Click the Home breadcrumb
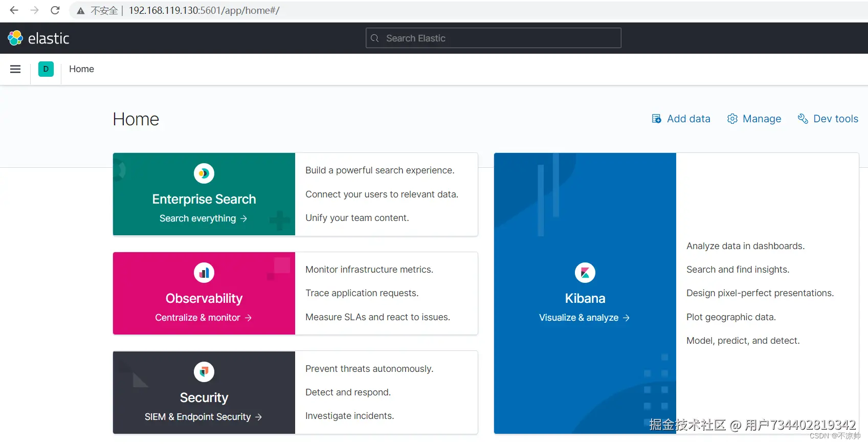868x444 pixels. (81, 69)
